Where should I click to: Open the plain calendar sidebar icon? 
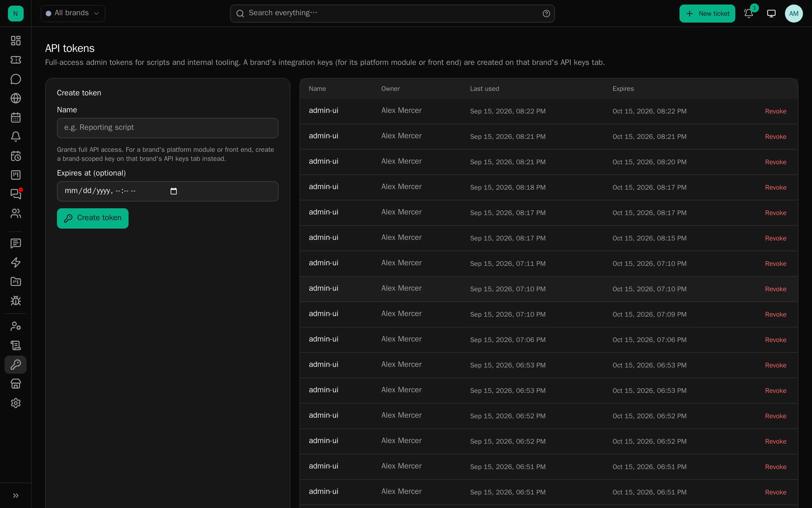point(16,117)
